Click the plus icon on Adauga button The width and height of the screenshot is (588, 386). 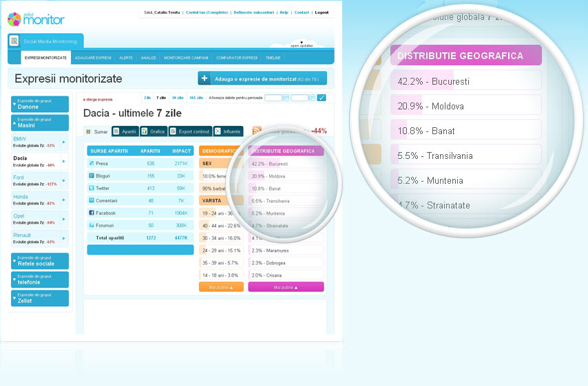coord(204,78)
